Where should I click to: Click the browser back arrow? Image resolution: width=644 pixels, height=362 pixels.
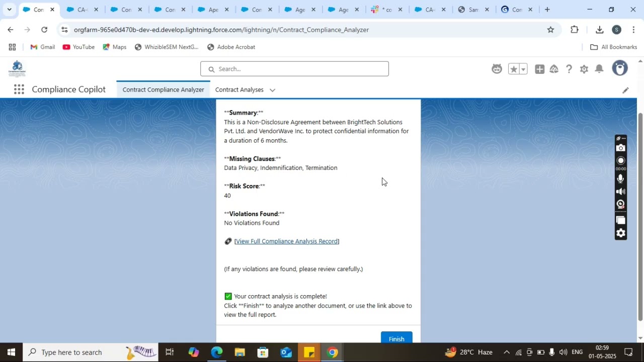(11, 30)
